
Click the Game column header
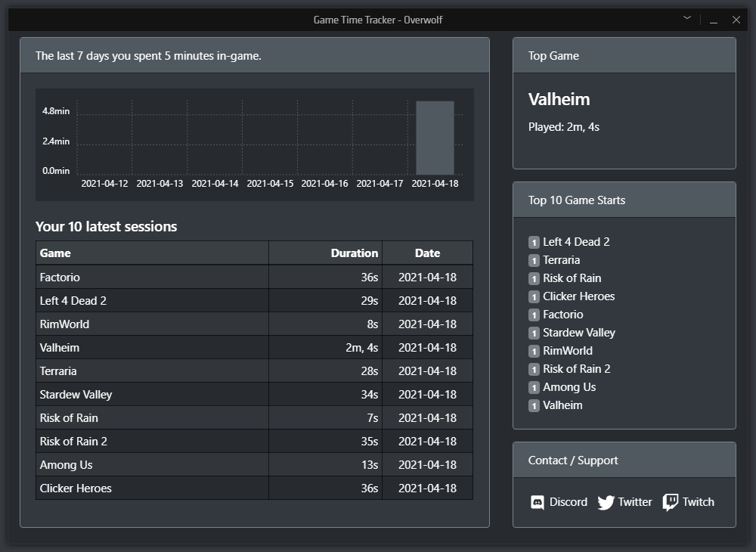pos(152,253)
